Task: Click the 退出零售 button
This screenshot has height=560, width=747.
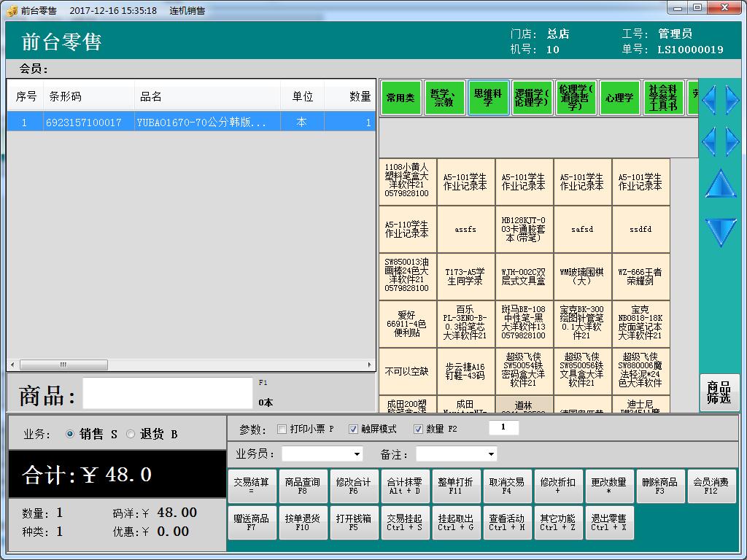Action: point(609,523)
